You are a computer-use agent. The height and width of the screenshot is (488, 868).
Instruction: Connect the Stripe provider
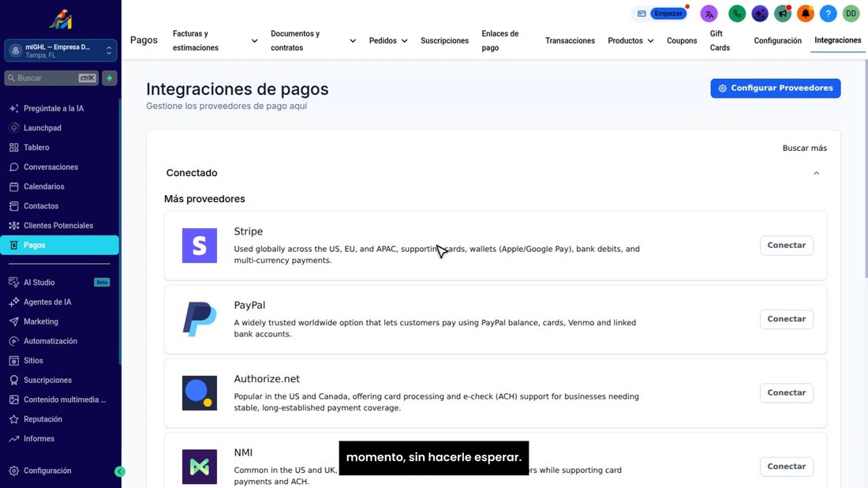pos(786,246)
